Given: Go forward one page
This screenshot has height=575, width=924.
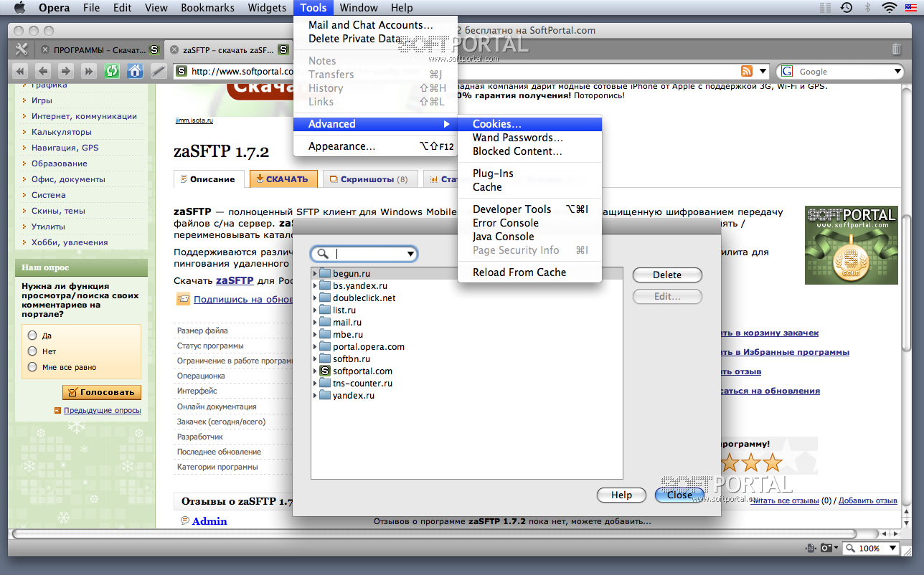Looking at the screenshot, I should coord(65,71).
